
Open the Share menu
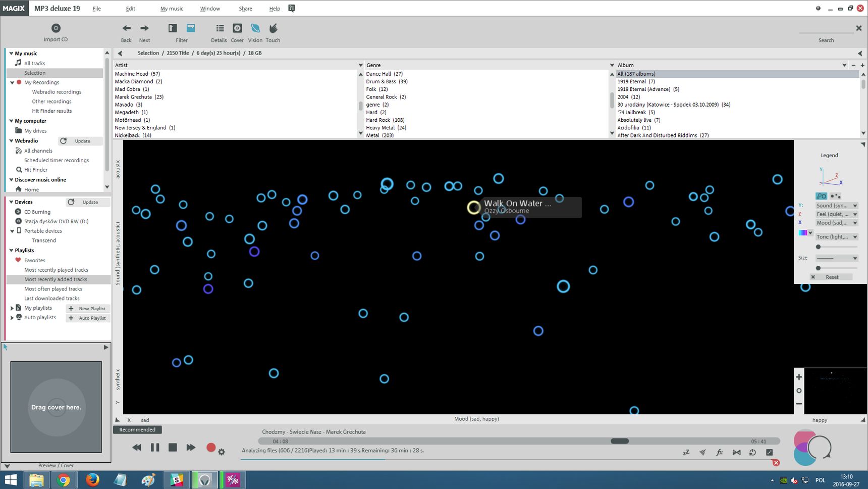(x=246, y=9)
